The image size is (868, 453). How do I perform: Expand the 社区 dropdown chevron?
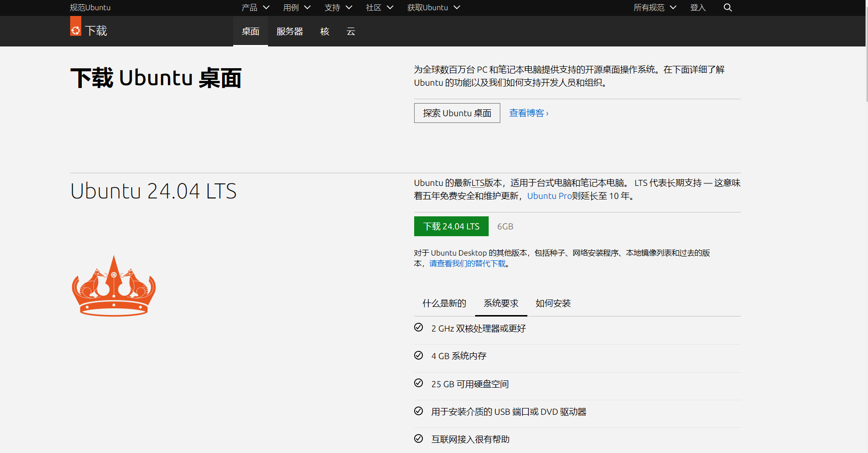coord(390,7)
